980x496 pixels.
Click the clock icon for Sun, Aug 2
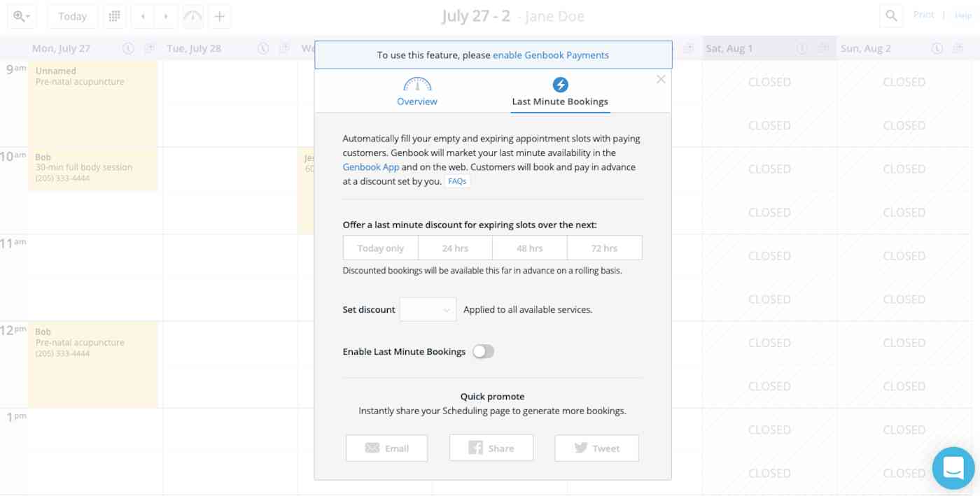point(937,48)
